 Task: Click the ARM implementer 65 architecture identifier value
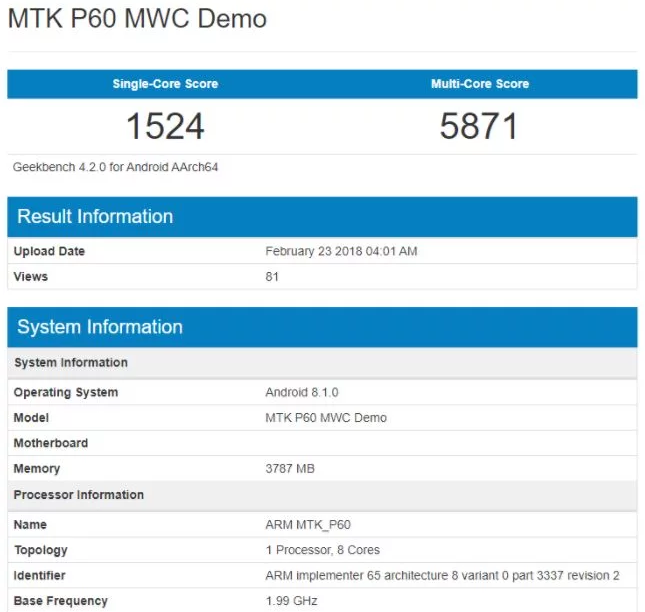442,575
